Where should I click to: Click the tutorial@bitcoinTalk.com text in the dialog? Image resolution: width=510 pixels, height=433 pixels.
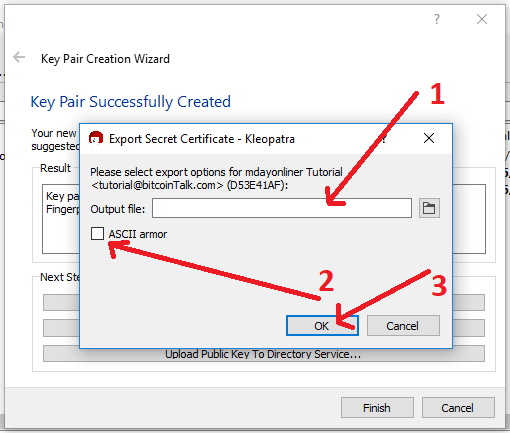click(x=157, y=185)
